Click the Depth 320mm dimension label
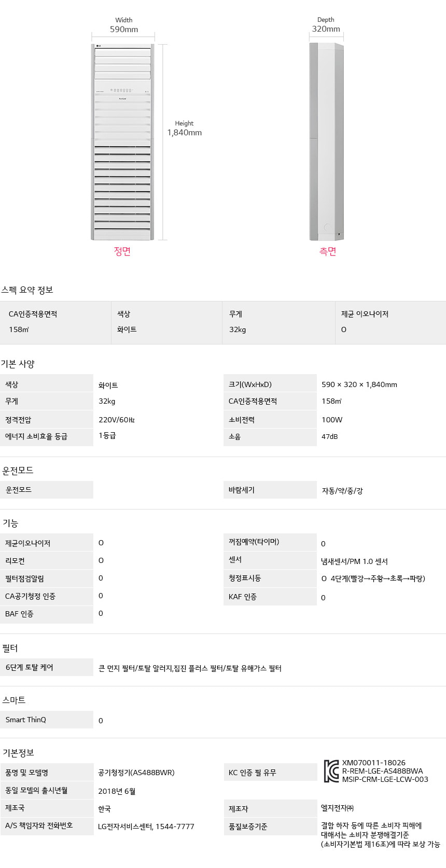Image resolution: width=446 pixels, height=868 pixels. click(x=326, y=25)
